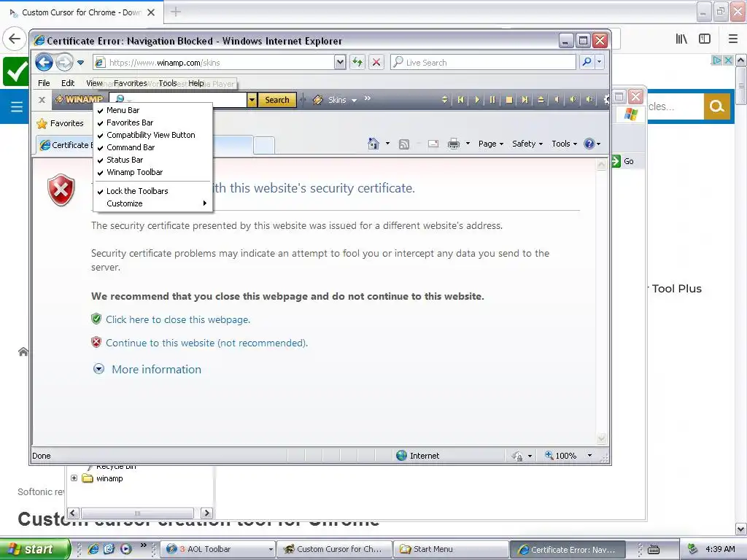The height and width of the screenshot is (560, 747).
Task: Close the Winamp toolbar with its X
Action: pos(42,99)
